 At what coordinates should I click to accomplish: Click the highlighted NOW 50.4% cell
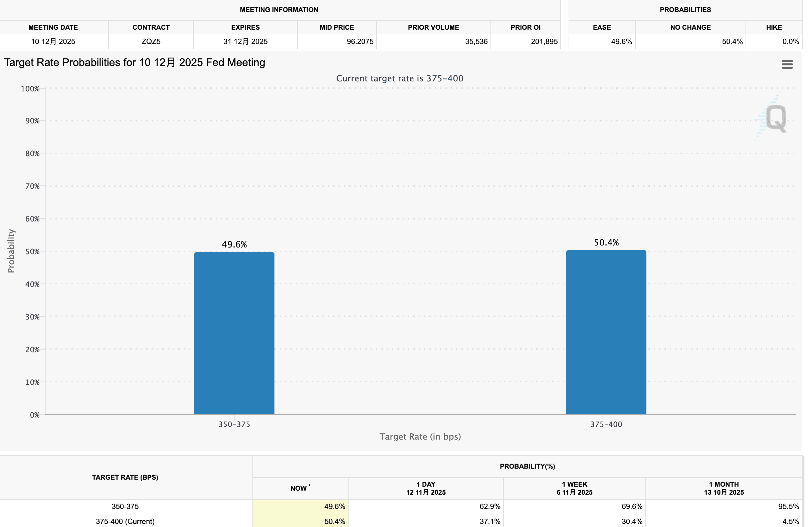click(334, 521)
